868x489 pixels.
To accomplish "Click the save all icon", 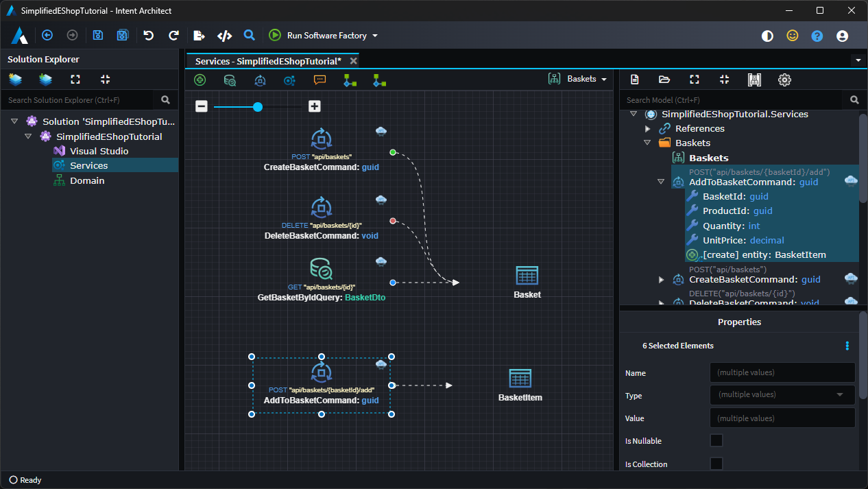I will pyautogui.click(x=123, y=36).
